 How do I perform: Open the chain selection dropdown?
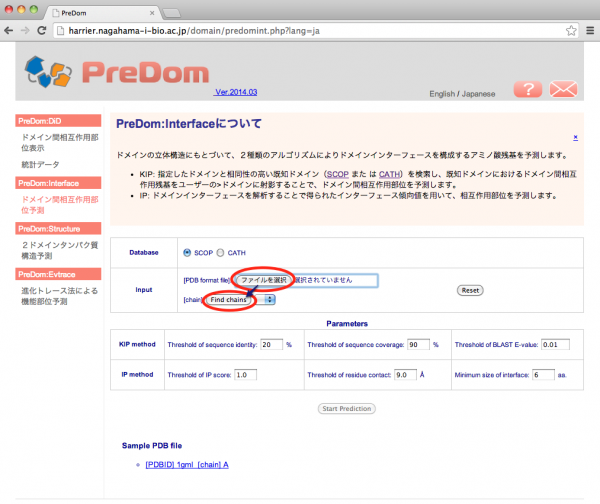pyautogui.click(x=240, y=299)
